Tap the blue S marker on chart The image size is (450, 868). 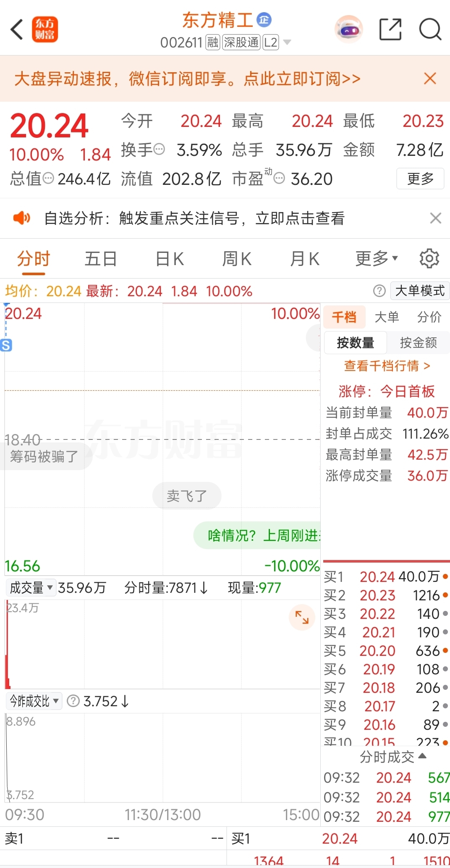coord(6,345)
